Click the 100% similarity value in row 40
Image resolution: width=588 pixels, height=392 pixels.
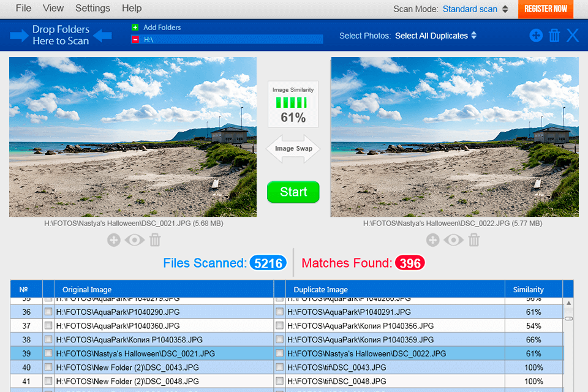(x=533, y=367)
